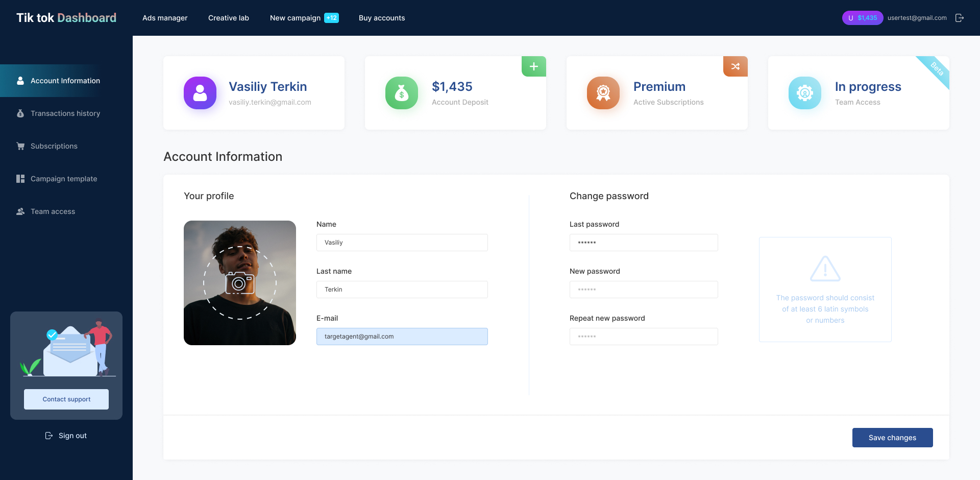Click the Team access people icon
The image size is (980, 480).
click(20, 211)
